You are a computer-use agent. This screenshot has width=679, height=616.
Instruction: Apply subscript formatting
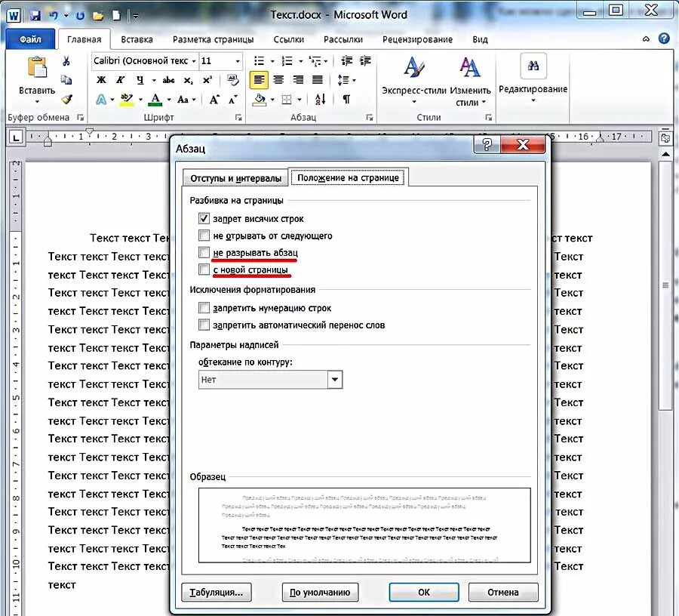coord(188,80)
